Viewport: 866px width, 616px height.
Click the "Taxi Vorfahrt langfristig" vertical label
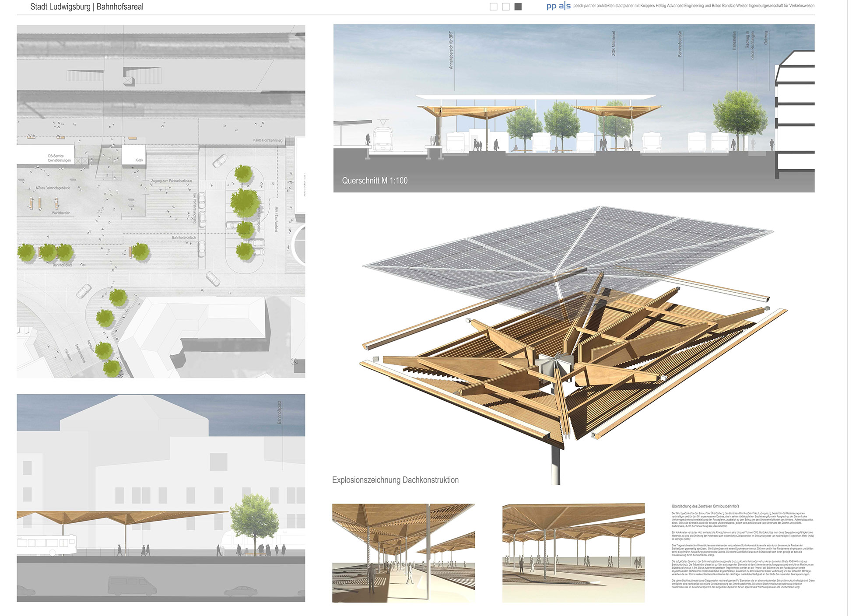point(194,207)
